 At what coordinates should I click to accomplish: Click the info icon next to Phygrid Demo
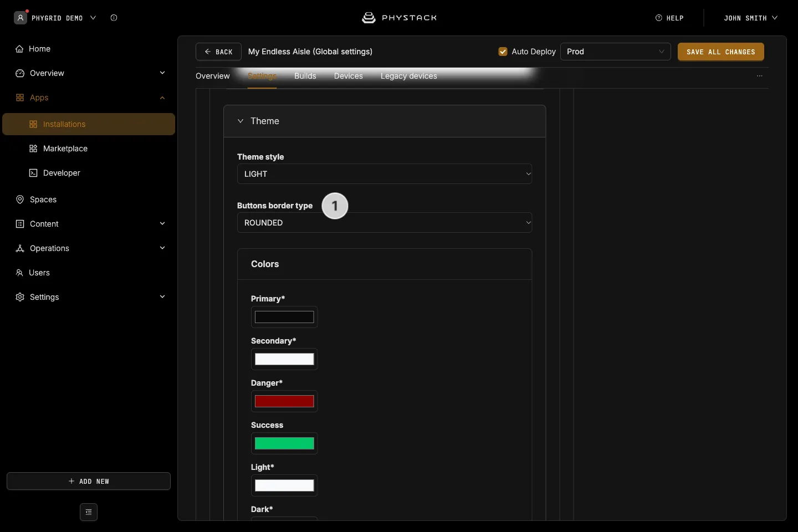pyautogui.click(x=114, y=18)
